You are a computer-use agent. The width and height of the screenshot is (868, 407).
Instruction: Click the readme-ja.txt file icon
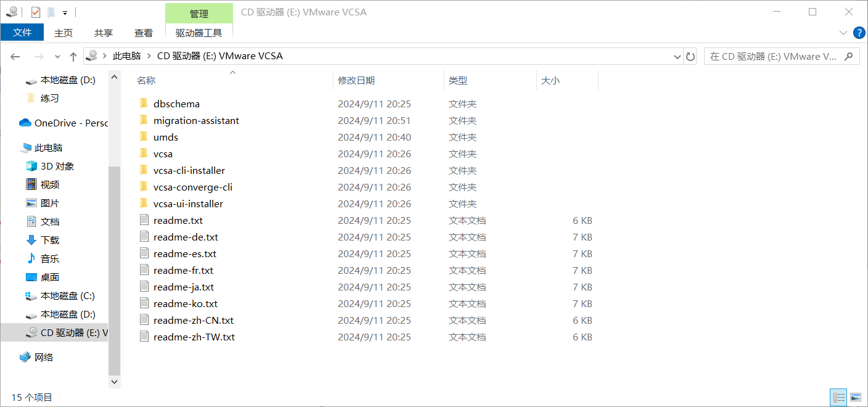[144, 287]
